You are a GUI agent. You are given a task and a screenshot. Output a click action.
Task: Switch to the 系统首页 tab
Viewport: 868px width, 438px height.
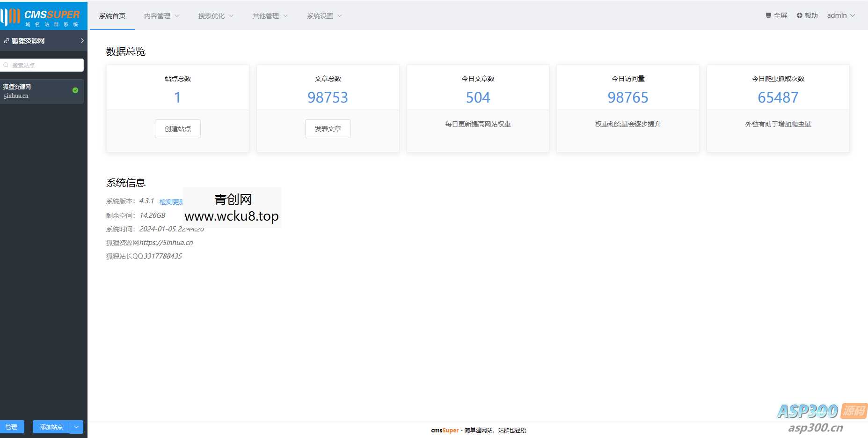tap(111, 15)
